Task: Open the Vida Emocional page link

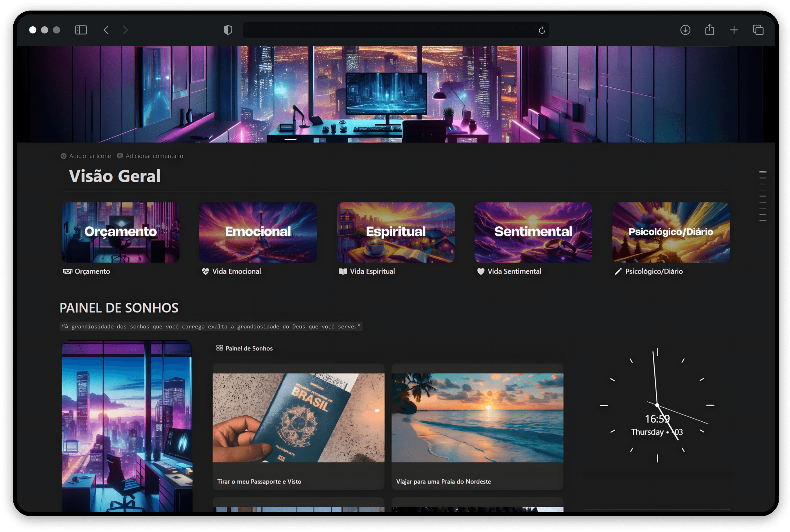Action: pos(236,271)
